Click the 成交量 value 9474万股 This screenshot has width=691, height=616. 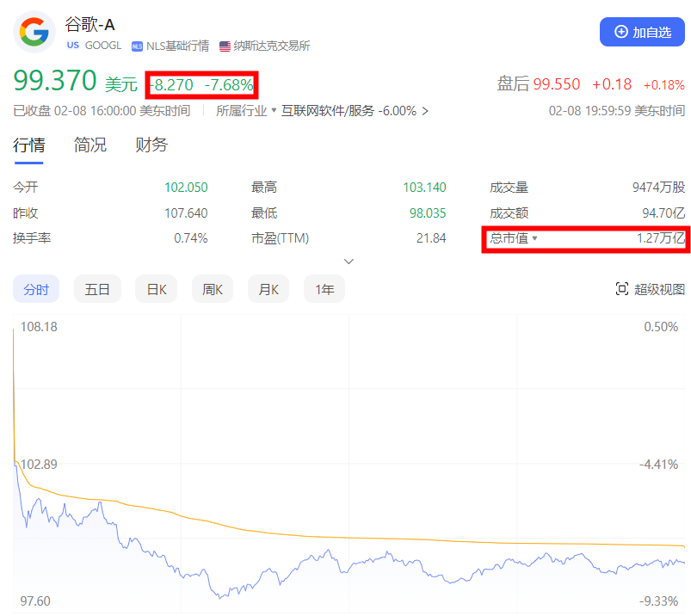(658, 188)
